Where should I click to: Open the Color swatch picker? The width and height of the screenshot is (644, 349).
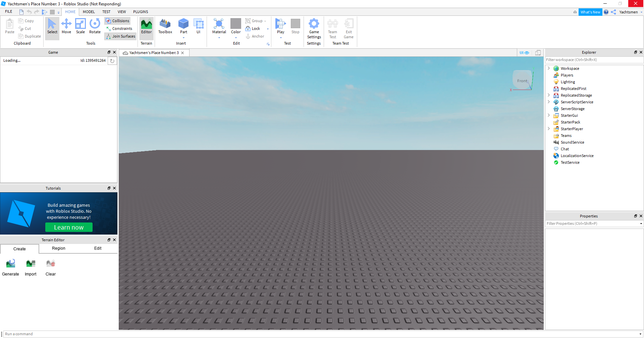point(236,24)
